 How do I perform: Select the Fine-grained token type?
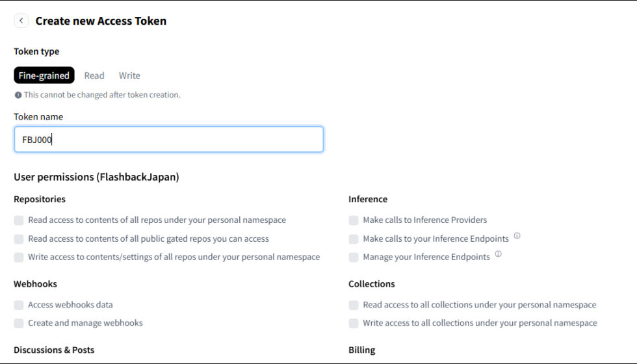click(x=44, y=75)
